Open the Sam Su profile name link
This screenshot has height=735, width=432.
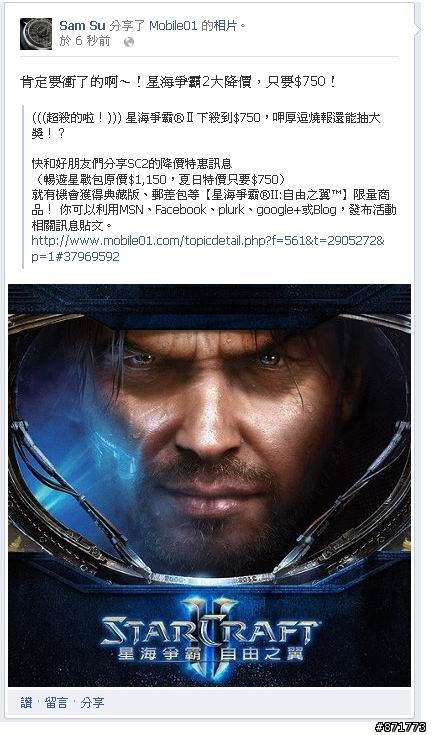point(82,26)
